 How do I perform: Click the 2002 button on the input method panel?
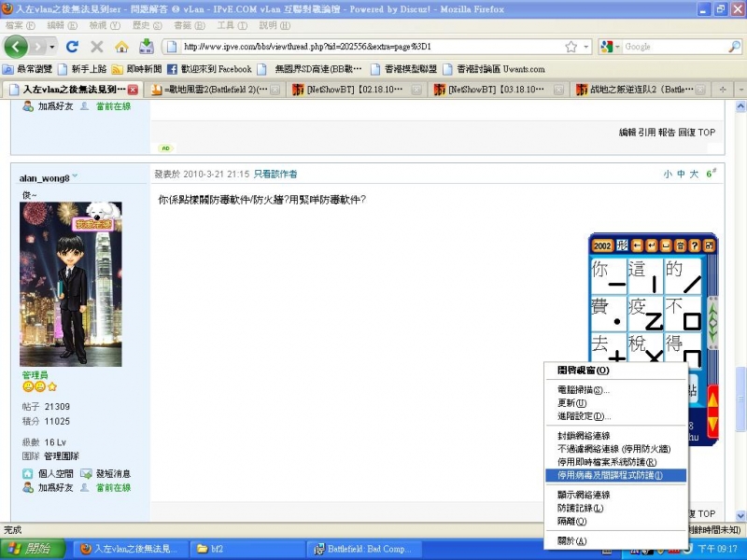pyautogui.click(x=601, y=245)
